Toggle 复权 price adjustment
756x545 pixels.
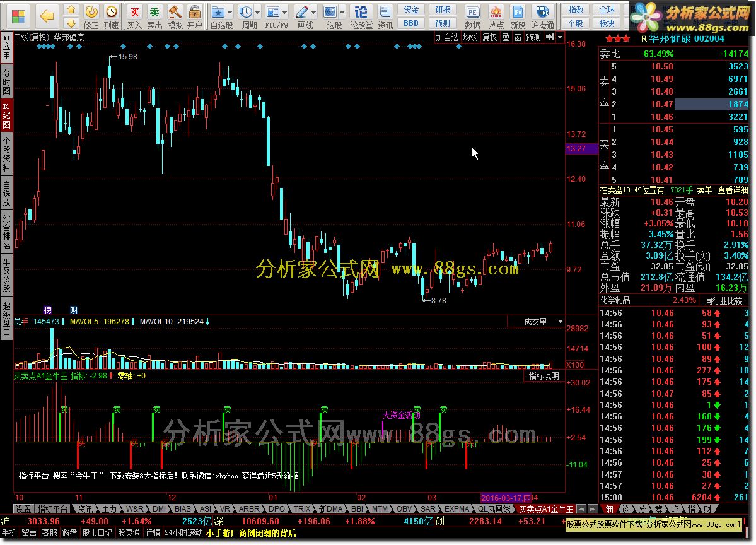coord(490,37)
